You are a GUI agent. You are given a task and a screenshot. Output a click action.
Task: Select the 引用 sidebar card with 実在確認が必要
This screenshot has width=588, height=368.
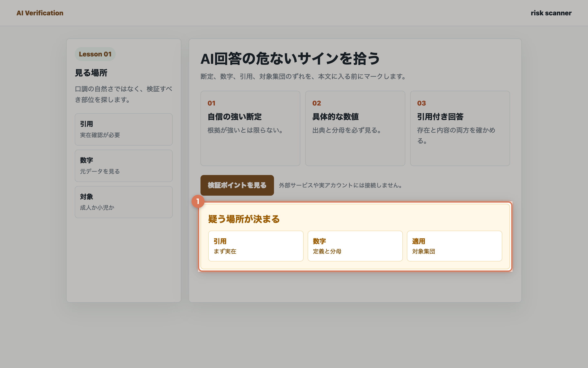(124, 129)
